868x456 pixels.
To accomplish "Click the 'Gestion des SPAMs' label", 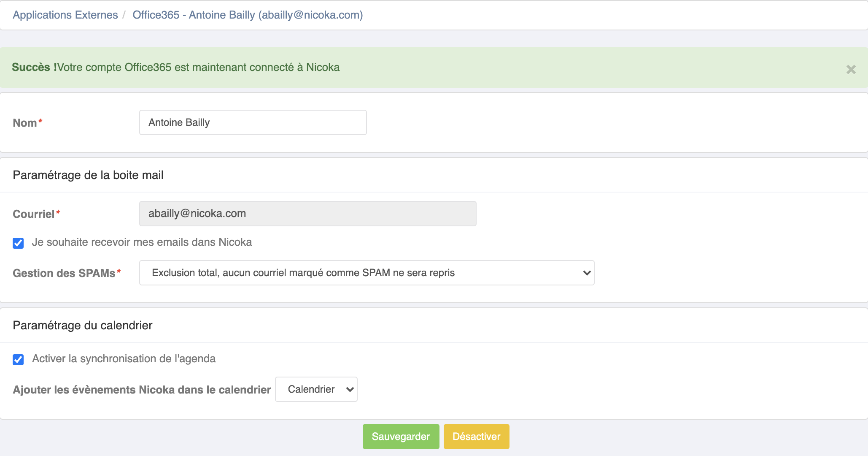I will click(x=67, y=273).
